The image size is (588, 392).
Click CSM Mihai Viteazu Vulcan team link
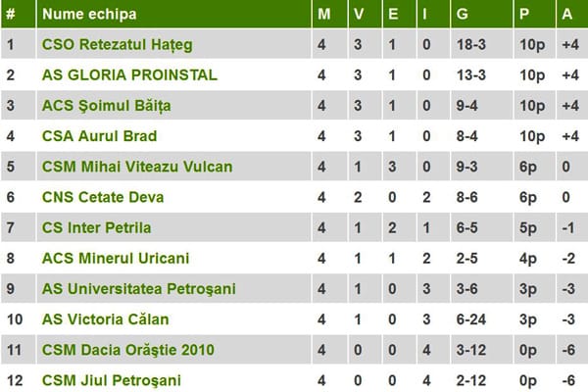137,167
